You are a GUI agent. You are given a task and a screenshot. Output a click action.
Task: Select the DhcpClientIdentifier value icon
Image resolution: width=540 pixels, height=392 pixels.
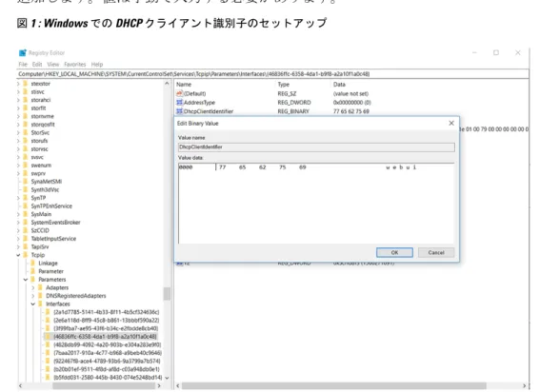[179, 111]
